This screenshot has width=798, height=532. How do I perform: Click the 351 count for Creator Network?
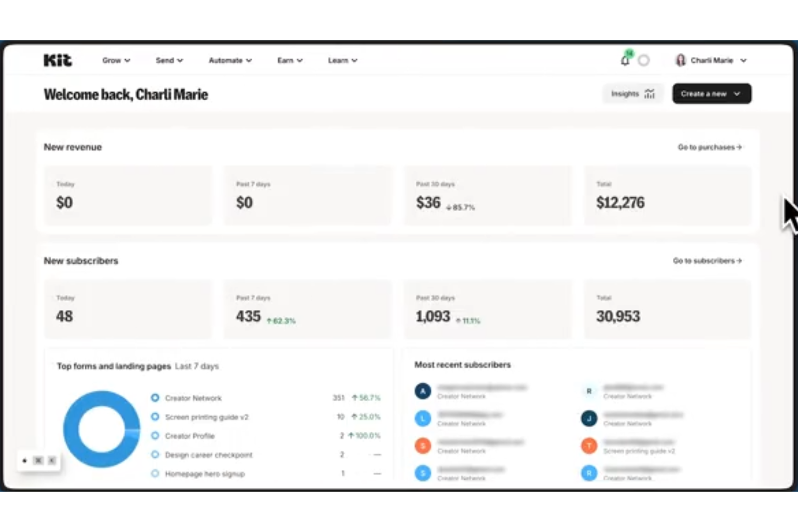[339, 398]
